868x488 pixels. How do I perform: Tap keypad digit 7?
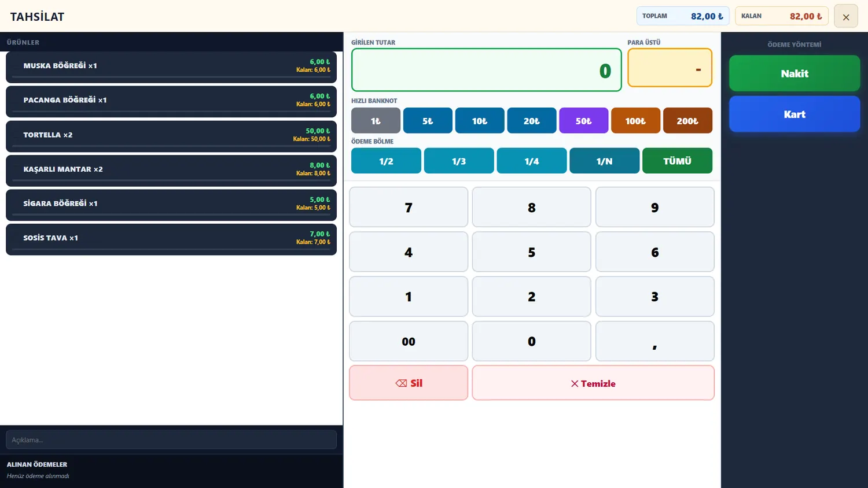point(409,207)
